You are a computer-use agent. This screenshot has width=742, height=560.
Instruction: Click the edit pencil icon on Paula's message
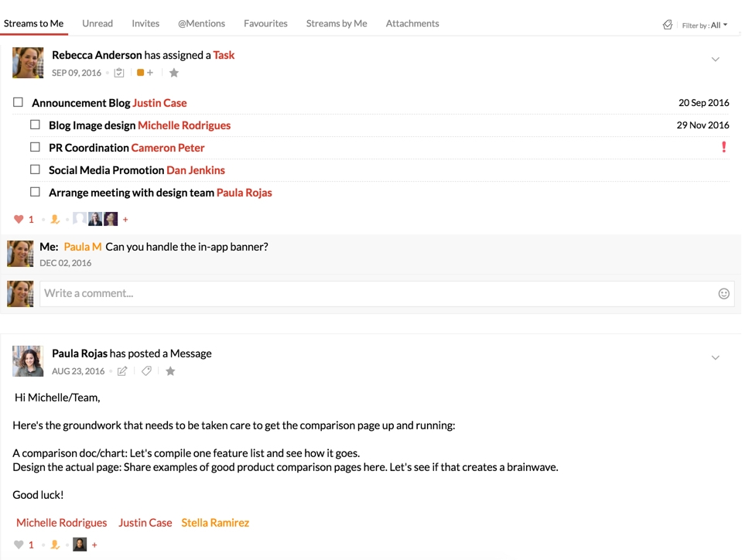[122, 371]
